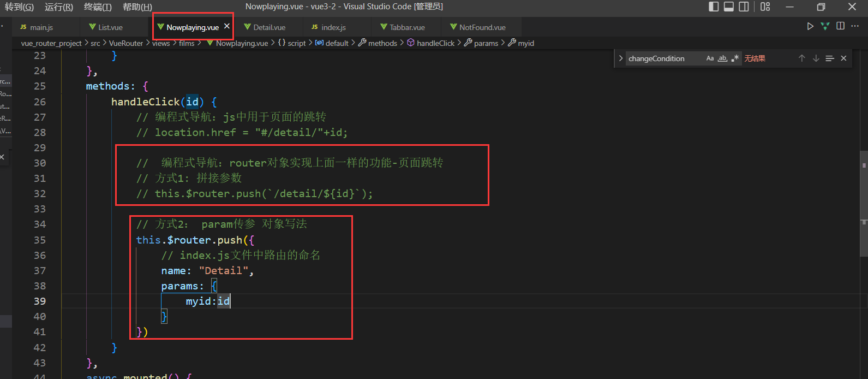
Task: Click the 无结果 find status text
Action: pos(755,58)
